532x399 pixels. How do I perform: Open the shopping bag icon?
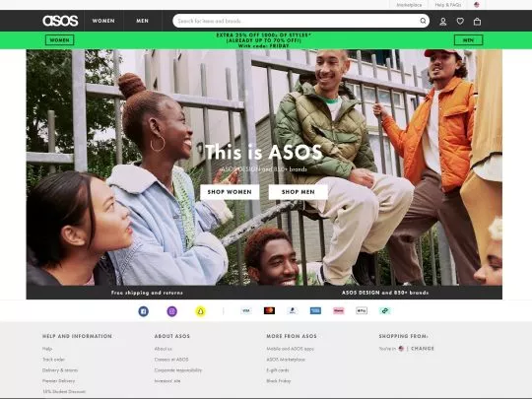click(477, 22)
